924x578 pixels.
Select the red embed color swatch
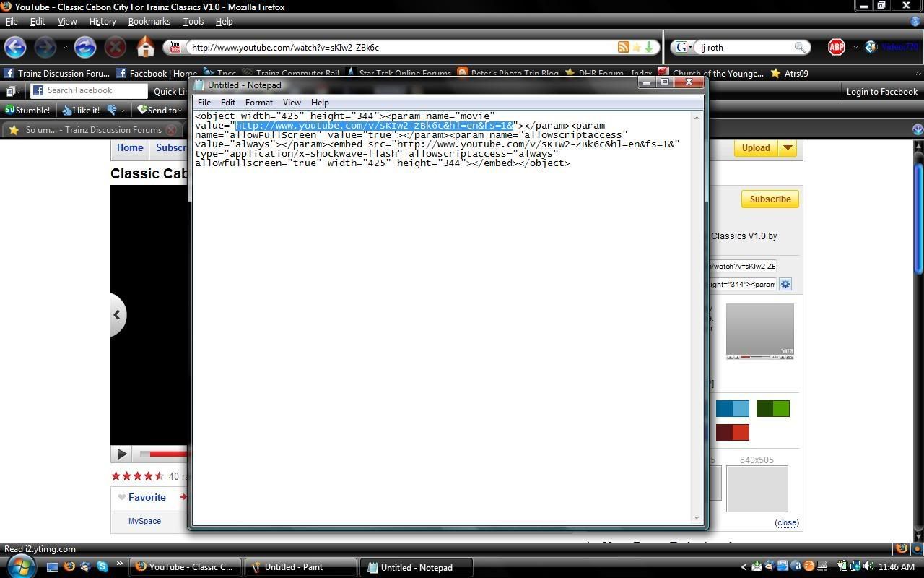click(x=732, y=433)
